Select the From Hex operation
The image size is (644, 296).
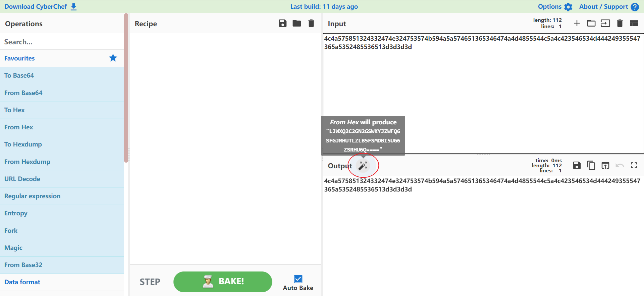tap(62, 127)
